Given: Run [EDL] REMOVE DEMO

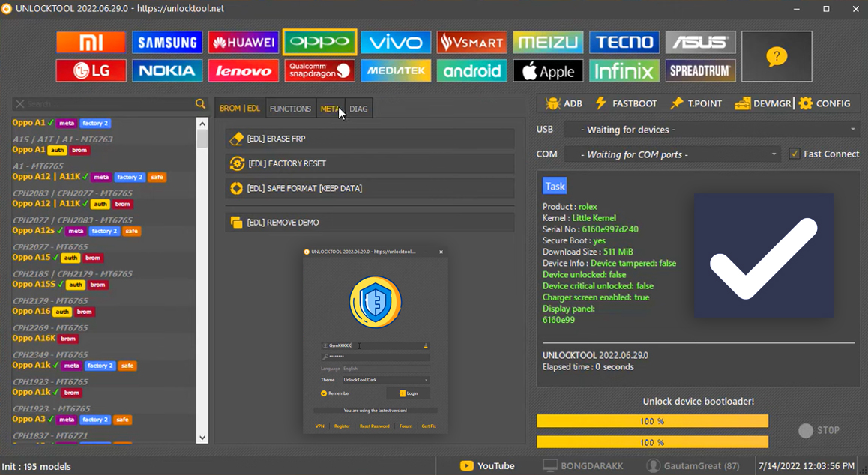Looking at the screenshot, I should point(370,222).
